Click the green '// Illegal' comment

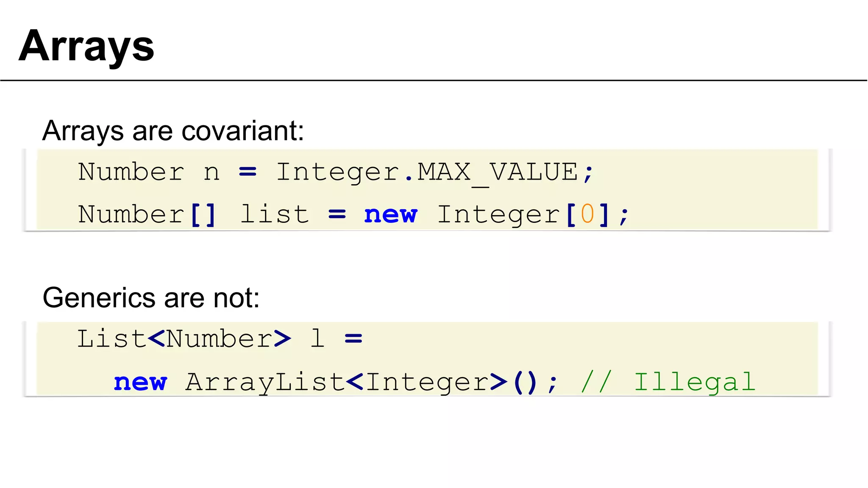pos(668,382)
